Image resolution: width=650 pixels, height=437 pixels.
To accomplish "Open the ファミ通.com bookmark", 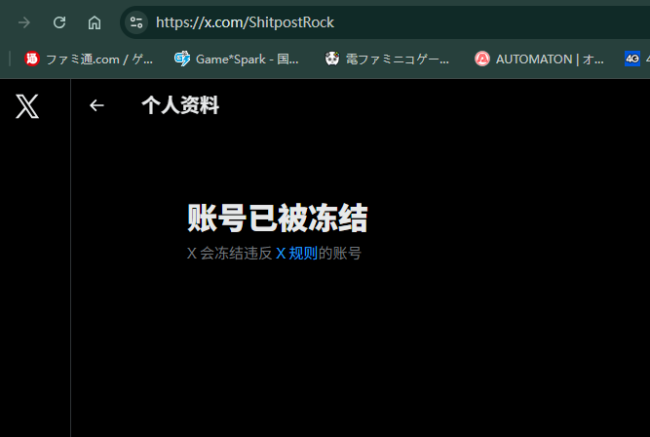I will coord(89,59).
